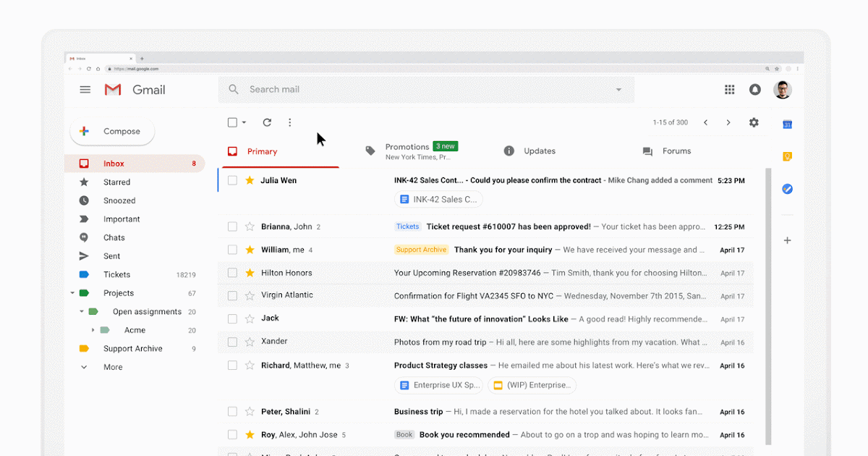Open the INK-42 Sales attachment chip
The width and height of the screenshot is (868, 456).
[438, 200]
